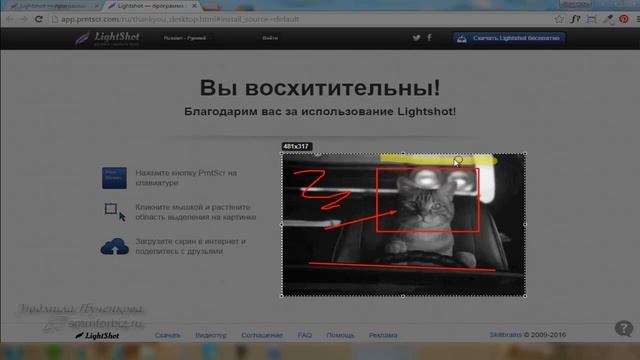The width and height of the screenshot is (640, 360).
Task: Open the eyedropper extension in browser toolbar
Action: (608, 19)
